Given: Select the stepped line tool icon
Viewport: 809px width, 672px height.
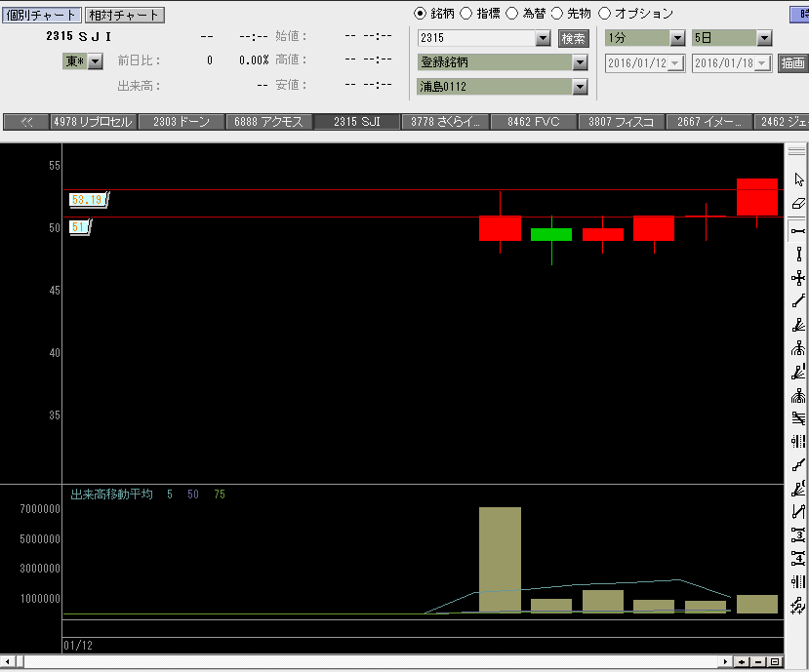Looking at the screenshot, I should pos(798,464).
